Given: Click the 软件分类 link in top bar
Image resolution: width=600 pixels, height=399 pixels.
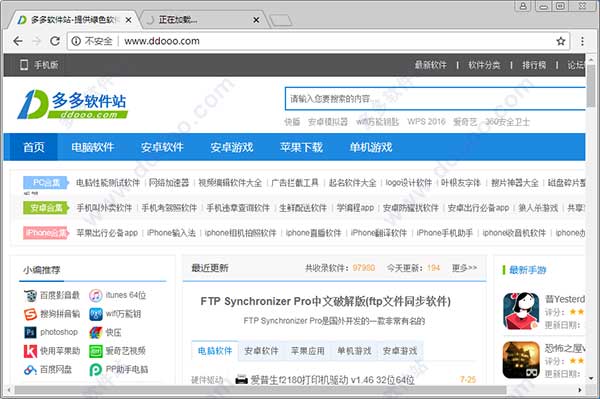Looking at the screenshot, I should (x=484, y=65).
